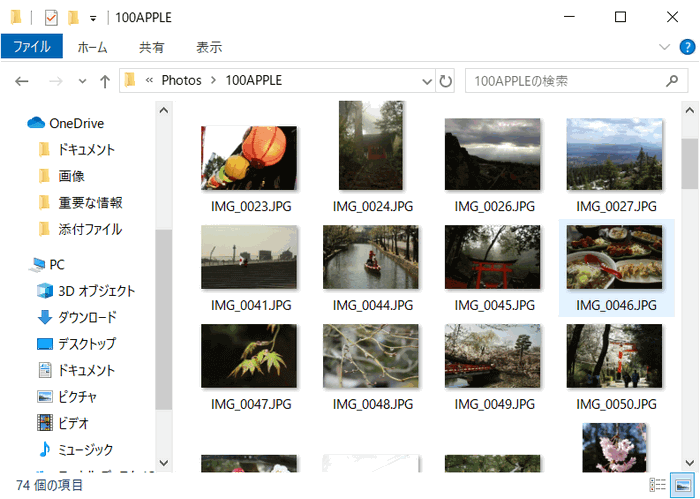Select the IMG_0050.JPG thumbnail
Image resolution: width=700 pixels, height=499 pixels.
tap(614, 356)
